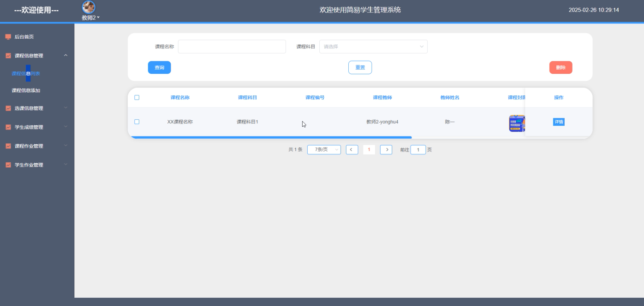Click the previous page arrow
The image size is (644, 306).
[x=352, y=149]
